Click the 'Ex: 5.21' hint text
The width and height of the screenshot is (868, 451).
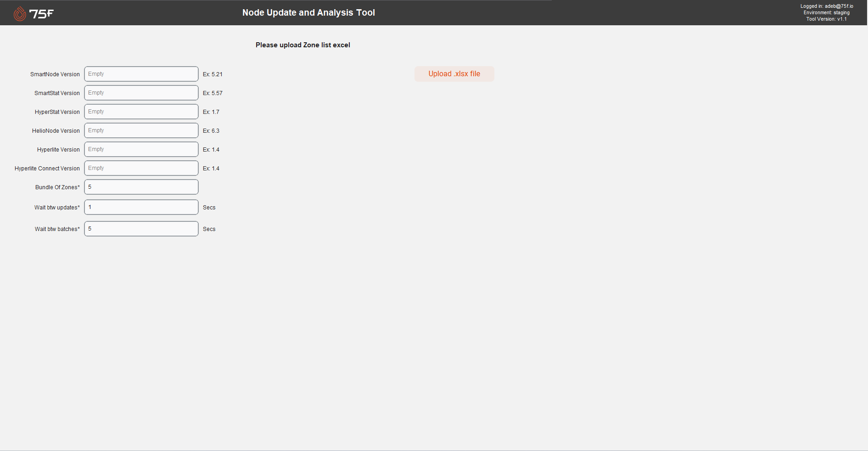(213, 74)
